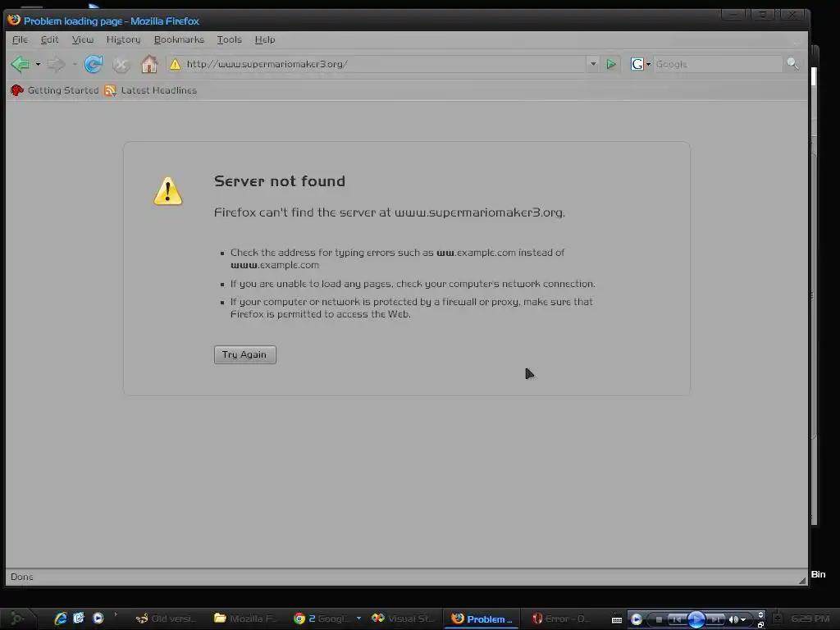
Task: Open the volume control in taskbar player
Action: pyautogui.click(x=737, y=620)
